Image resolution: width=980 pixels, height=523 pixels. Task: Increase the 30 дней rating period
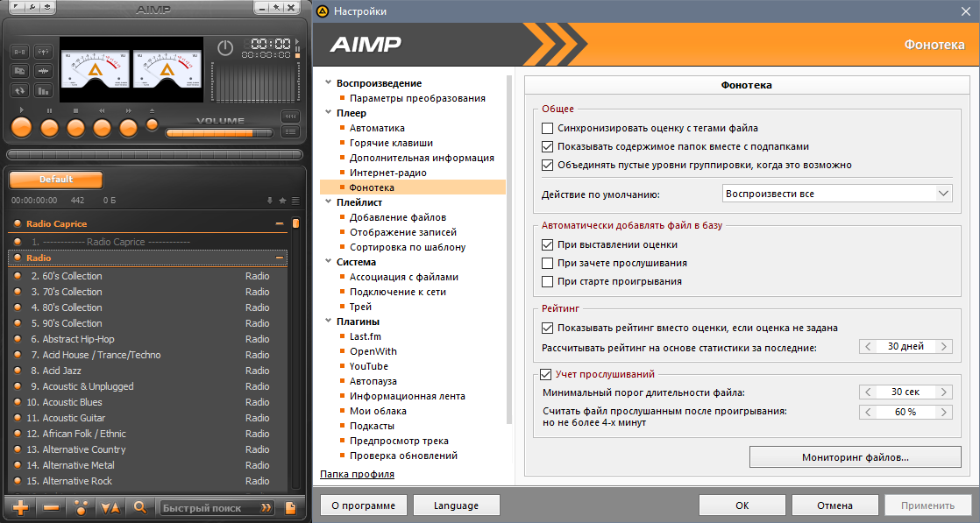[x=944, y=346]
